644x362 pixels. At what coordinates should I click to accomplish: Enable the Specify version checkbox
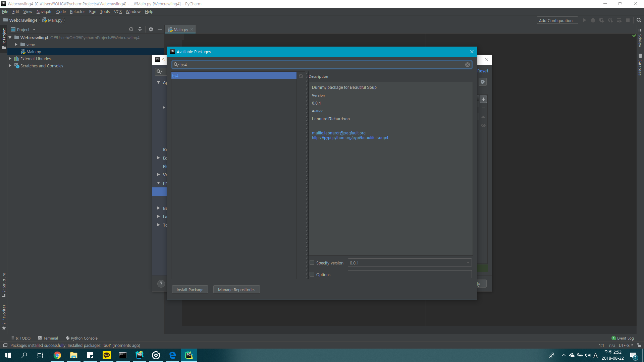312,263
